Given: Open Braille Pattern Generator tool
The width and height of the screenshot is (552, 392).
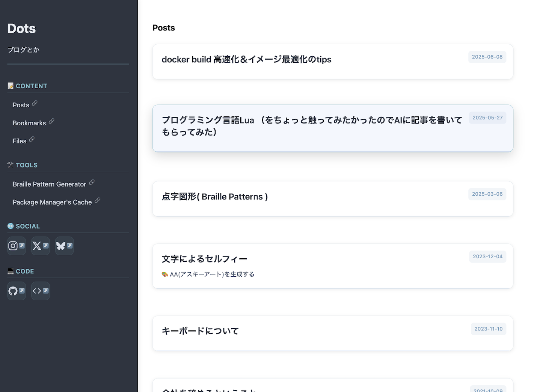Looking at the screenshot, I should 50,184.
